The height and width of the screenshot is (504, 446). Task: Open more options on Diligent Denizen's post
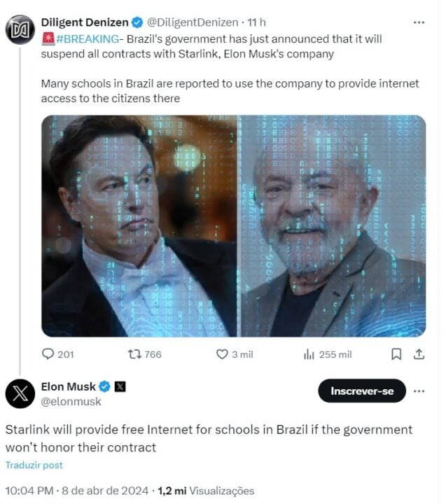[419, 23]
